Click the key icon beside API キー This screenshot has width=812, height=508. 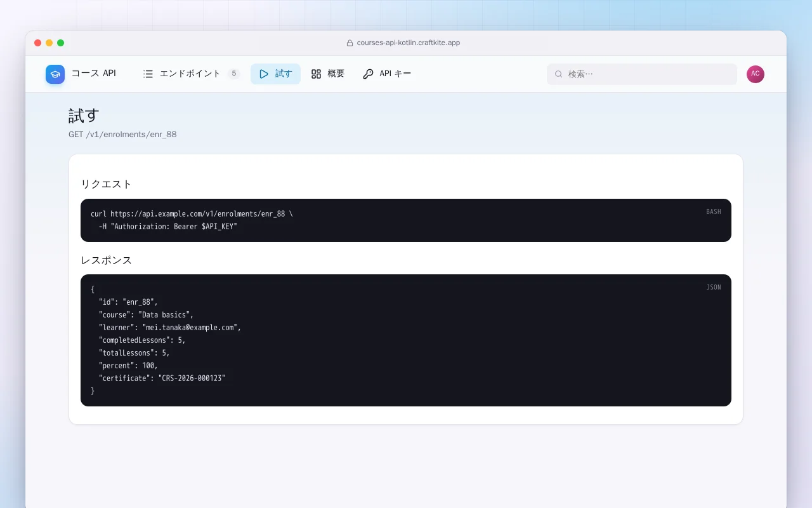click(368, 74)
